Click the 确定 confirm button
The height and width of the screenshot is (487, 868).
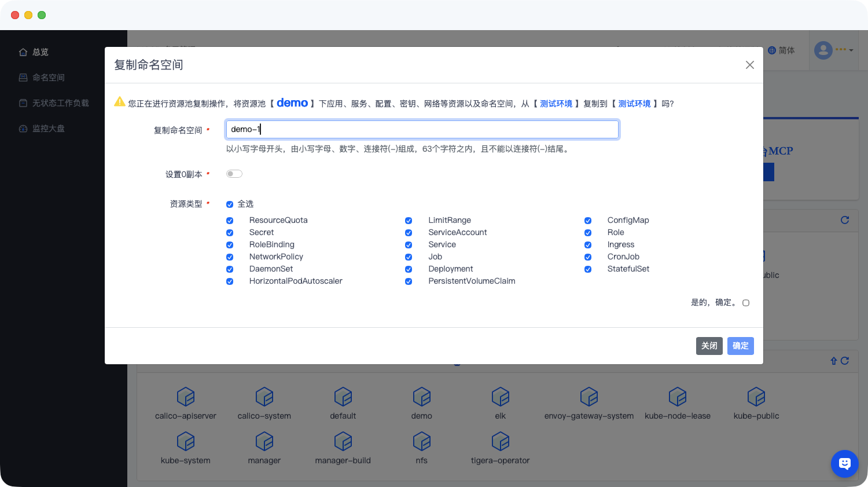tap(740, 346)
